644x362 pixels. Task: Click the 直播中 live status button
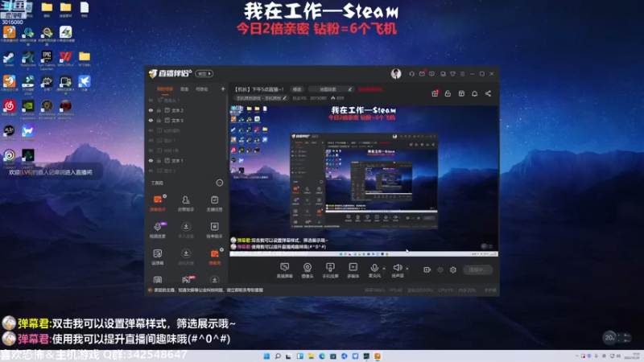click(x=478, y=269)
